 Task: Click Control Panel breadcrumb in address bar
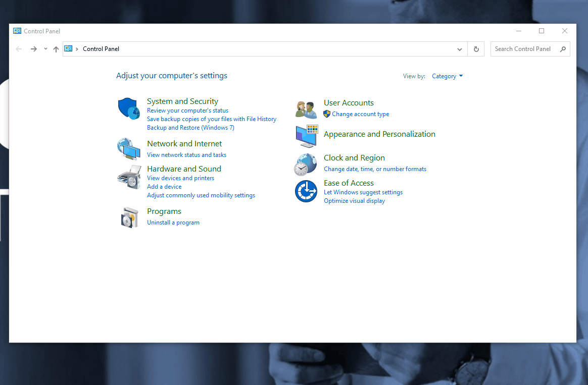coord(101,49)
